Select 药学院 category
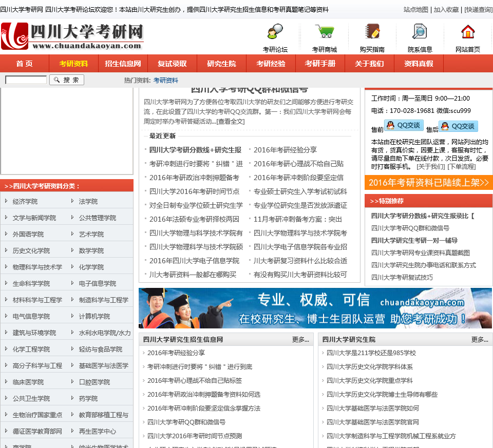493x448 pixels. (x=88, y=398)
